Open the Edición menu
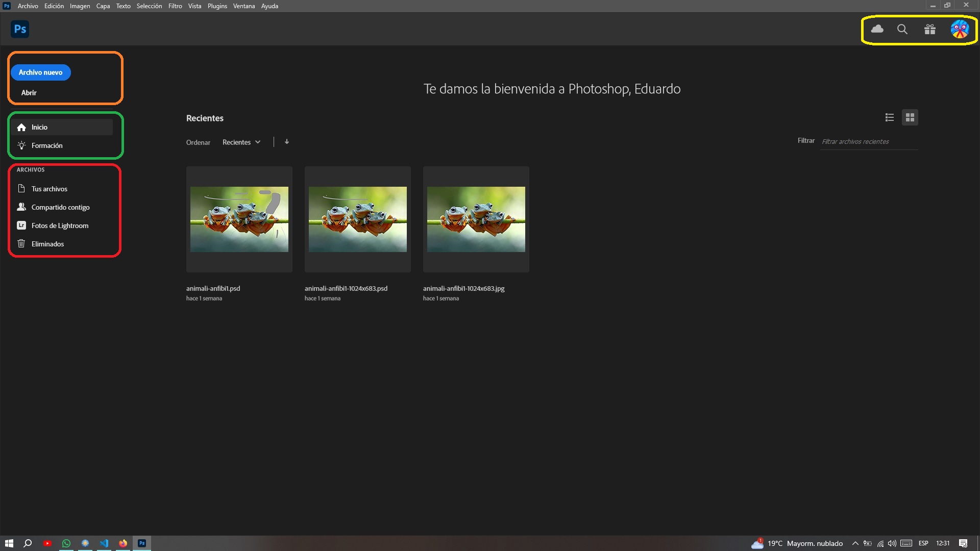The height and width of the screenshot is (551, 980). (x=54, y=6)
